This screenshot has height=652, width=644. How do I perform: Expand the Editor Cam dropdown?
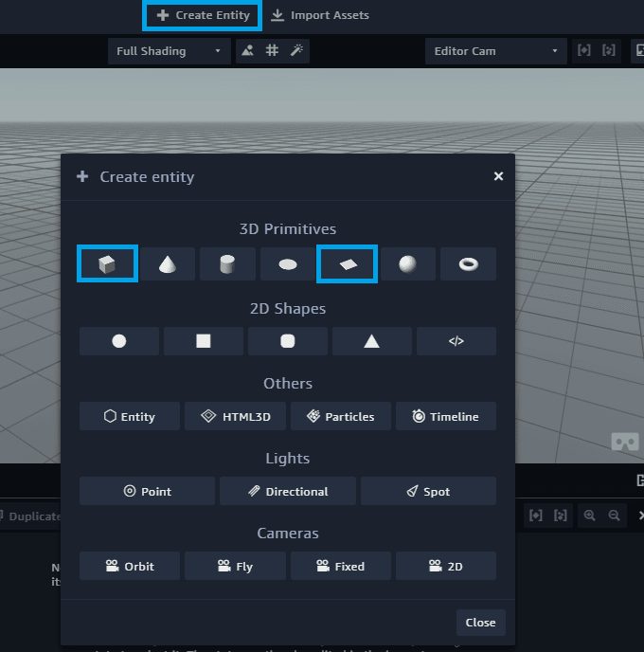(495, 51)
